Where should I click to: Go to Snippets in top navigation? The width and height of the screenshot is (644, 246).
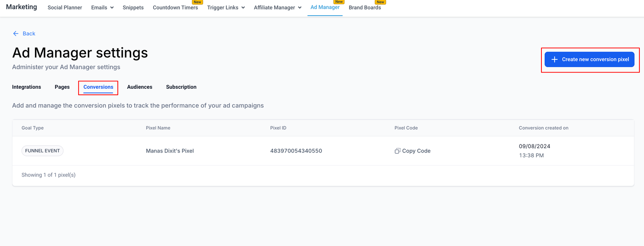pyautogui.click(x=133, y=7)
